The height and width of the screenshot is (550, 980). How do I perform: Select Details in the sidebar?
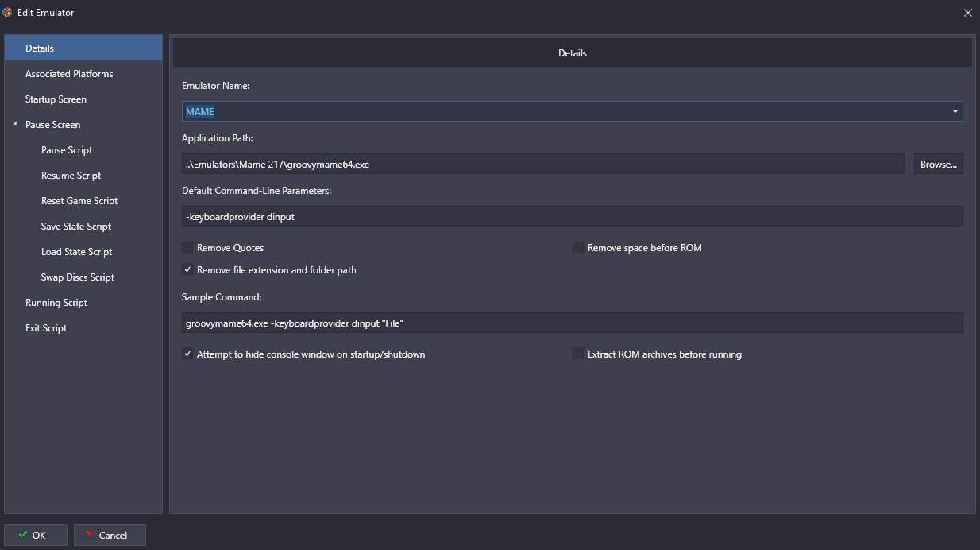click(83, 48)
